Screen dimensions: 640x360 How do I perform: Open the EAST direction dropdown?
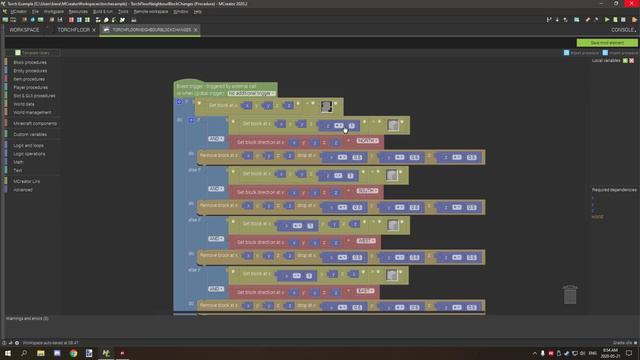[365, 291]
